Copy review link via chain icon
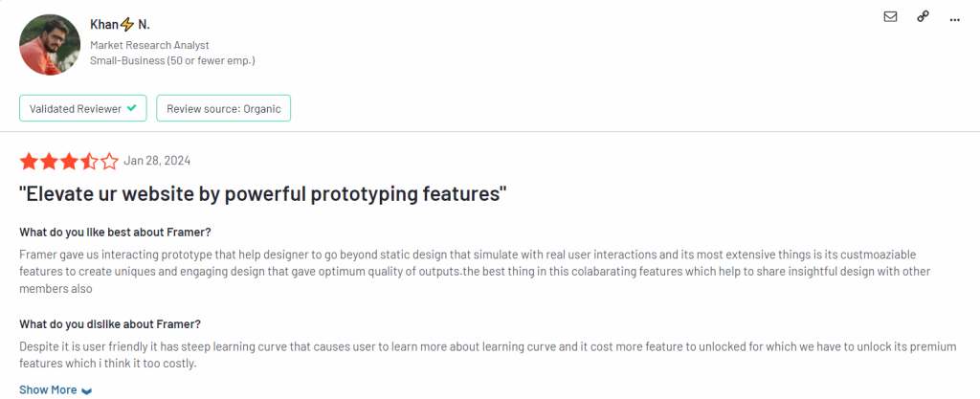Screen dimensions: 980x399 pos(924,17)
